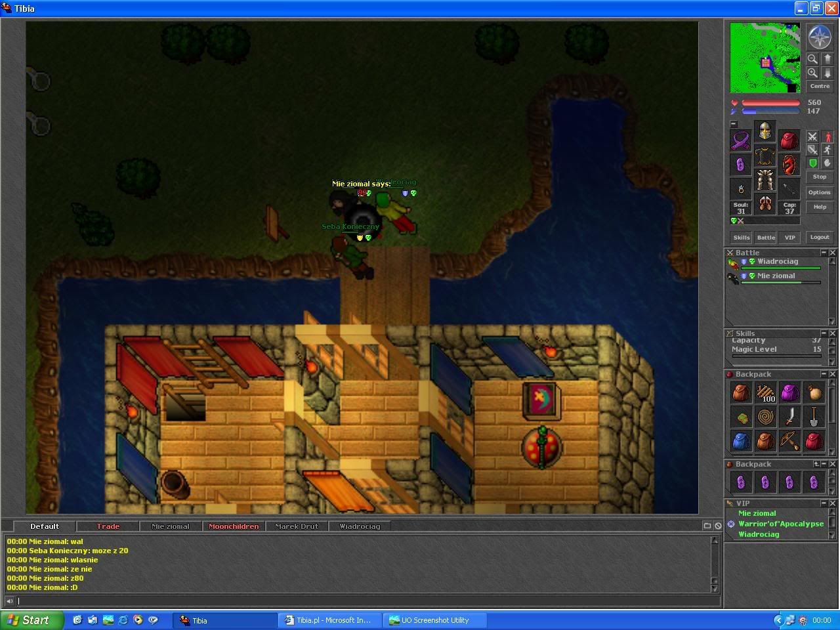Select the purple scarf in the amulet slot

[x=741, y=140]
